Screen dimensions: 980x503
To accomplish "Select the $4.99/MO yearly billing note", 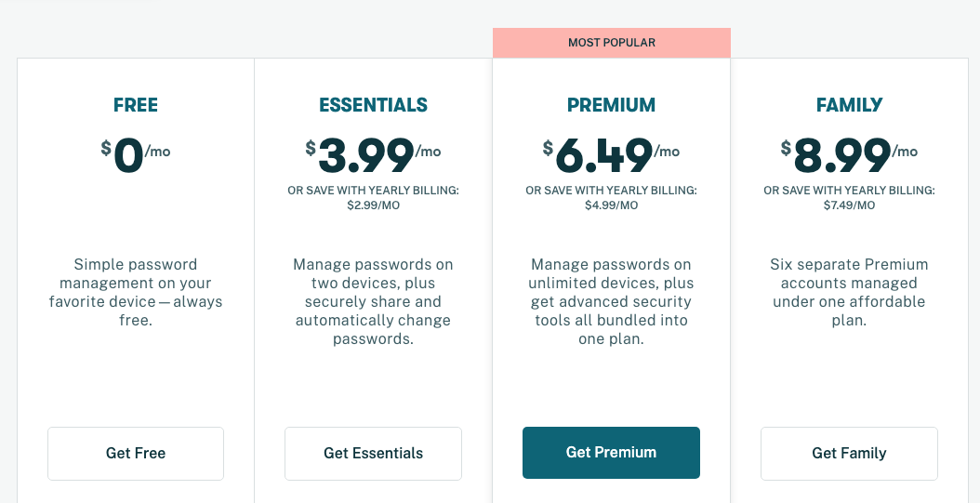I will pos(611,205).
